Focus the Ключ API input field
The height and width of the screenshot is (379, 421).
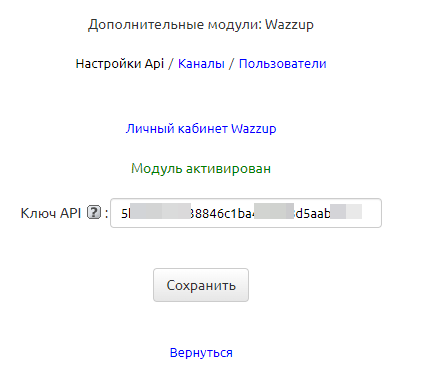click(x=246, y=213)
